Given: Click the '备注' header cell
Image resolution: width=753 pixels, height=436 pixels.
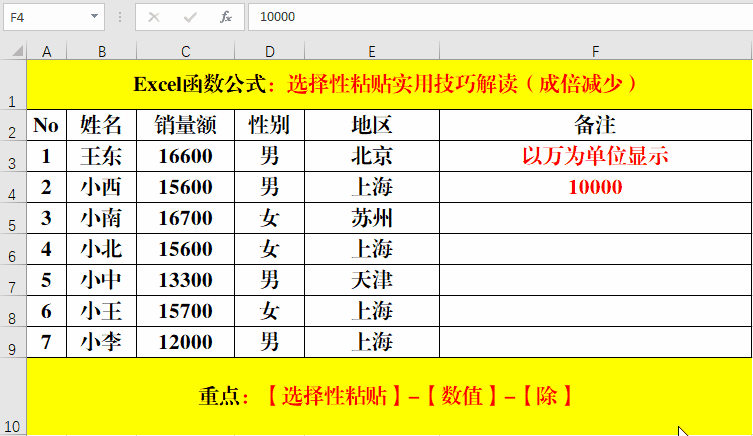Looking at the screenshot, I should 595,125.
